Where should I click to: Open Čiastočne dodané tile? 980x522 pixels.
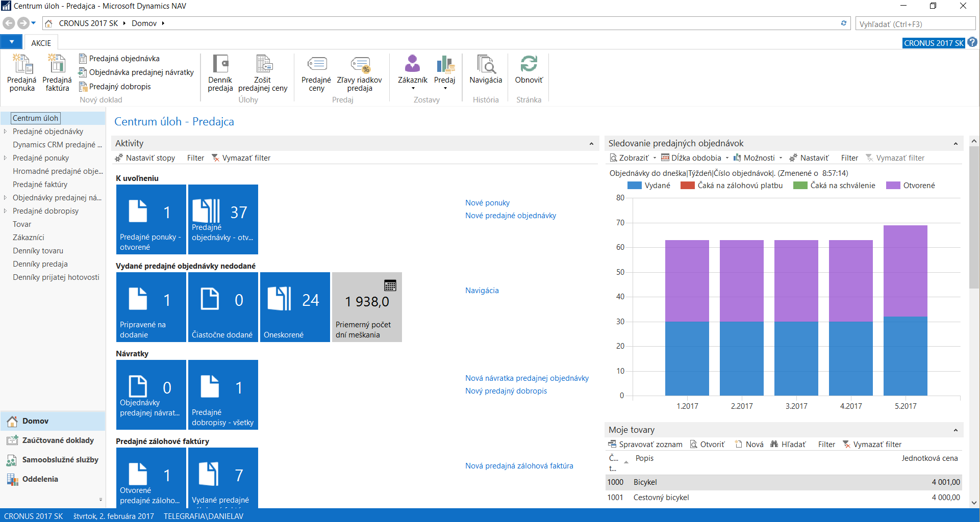(223, 307)
